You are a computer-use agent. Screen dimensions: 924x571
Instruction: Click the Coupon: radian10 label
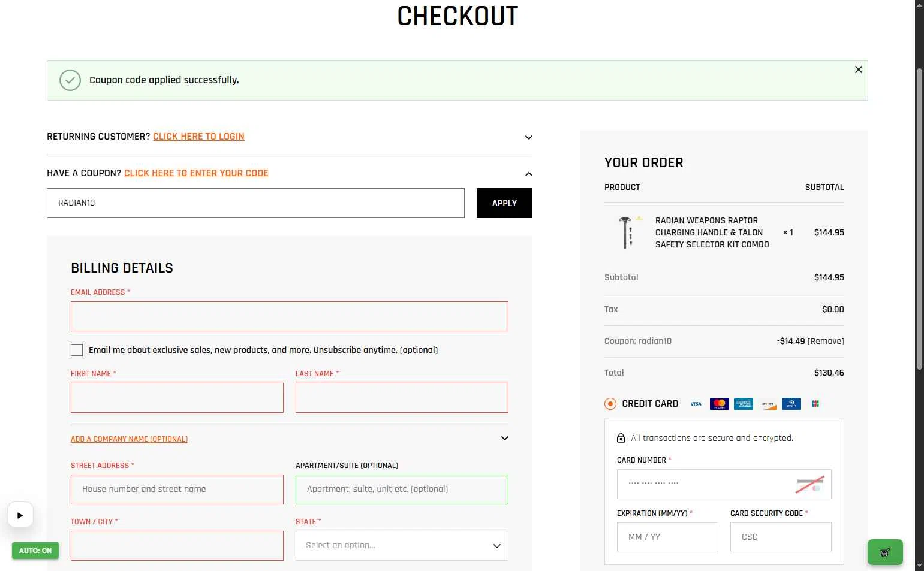[x=638, y=341]
